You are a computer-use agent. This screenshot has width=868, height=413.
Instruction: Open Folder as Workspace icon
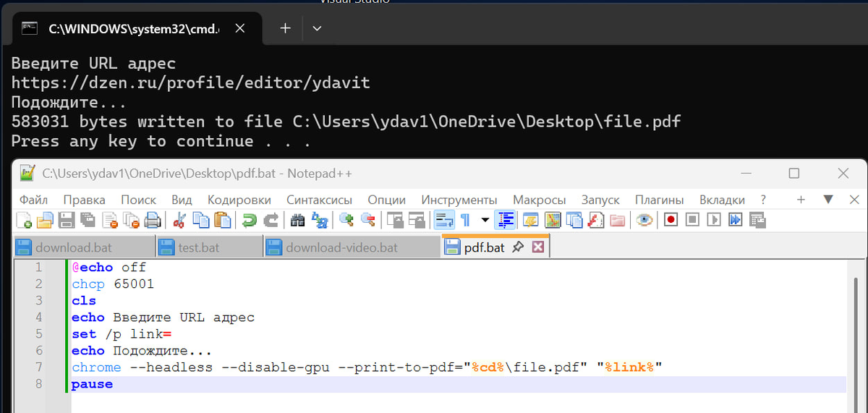coord(617,219)
